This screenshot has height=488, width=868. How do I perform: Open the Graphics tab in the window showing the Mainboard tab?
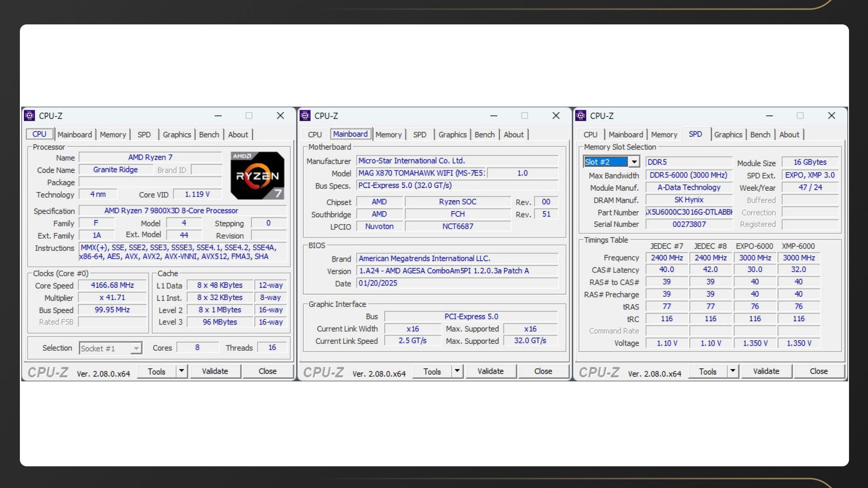click(x=452, y=135)
